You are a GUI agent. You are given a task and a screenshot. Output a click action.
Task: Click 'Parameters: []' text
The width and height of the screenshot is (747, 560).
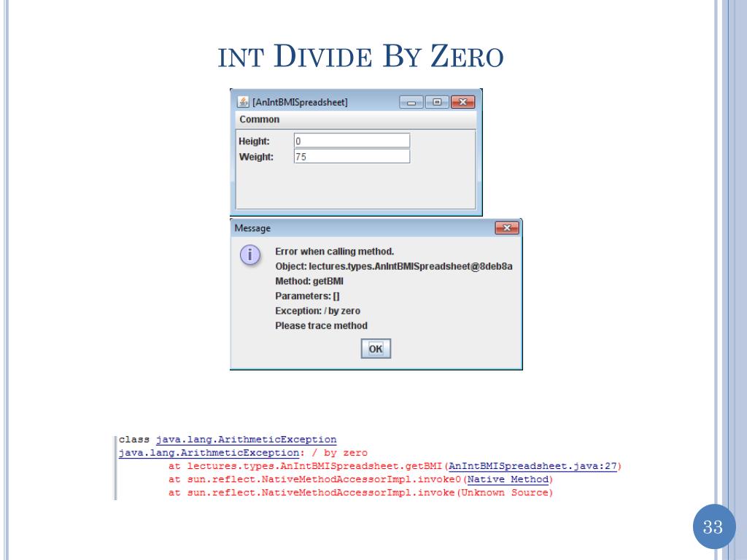[x=307, y=296]
